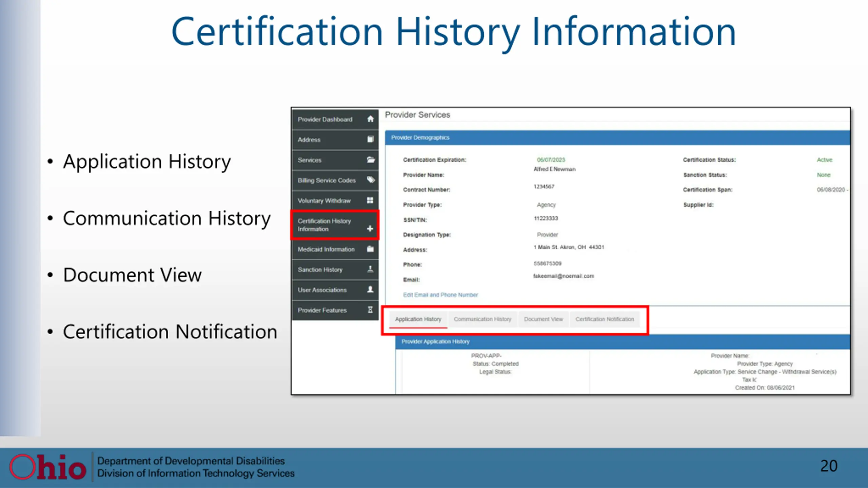Expand Certification History Information plus icon
This screenshot has height=488, width=868.
click(370, 228)
